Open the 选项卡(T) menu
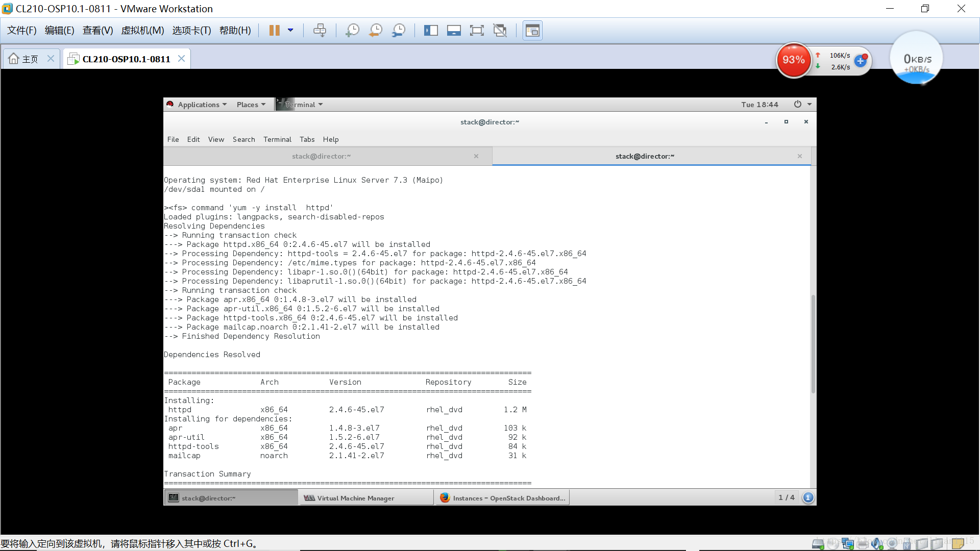 [191, 31]
